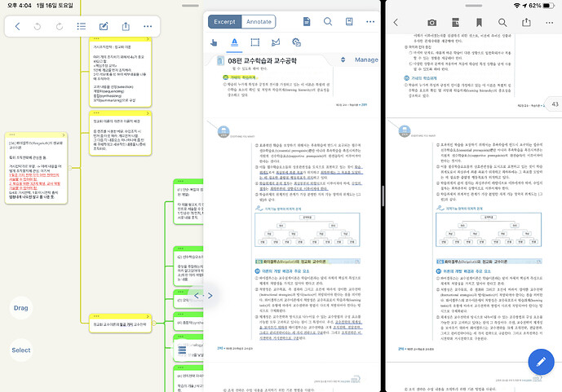Tap the battery indicator in status bar

click(x=548, y=6)
